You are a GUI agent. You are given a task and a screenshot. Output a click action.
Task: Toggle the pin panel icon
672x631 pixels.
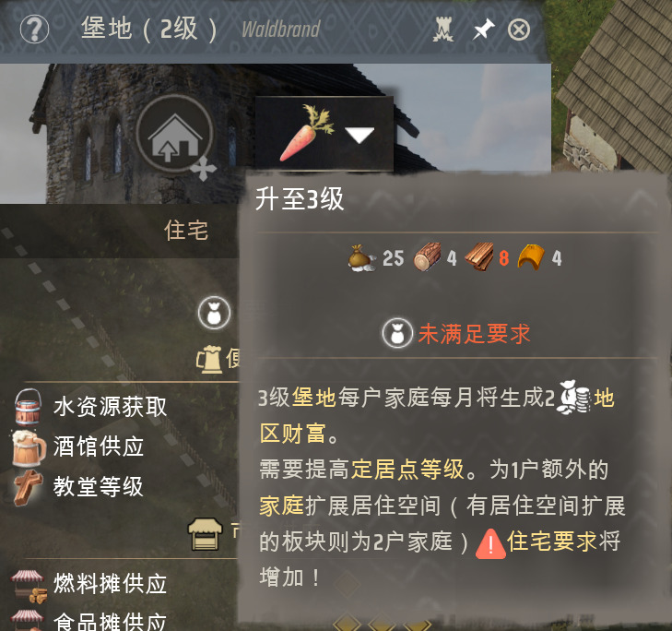(483, 30)
